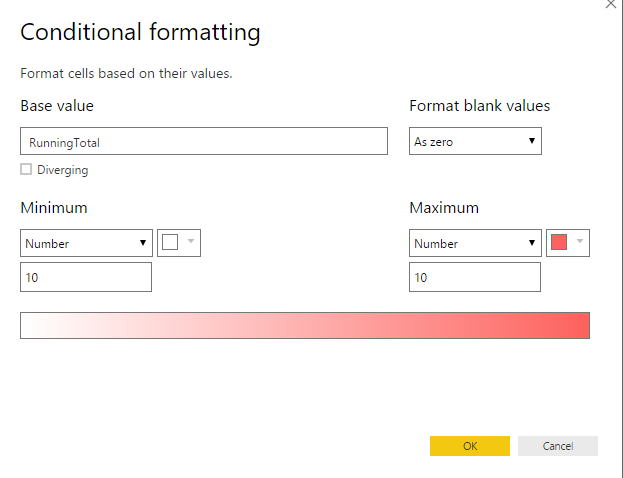Click the Maximum value input field

tap(475, 277)
